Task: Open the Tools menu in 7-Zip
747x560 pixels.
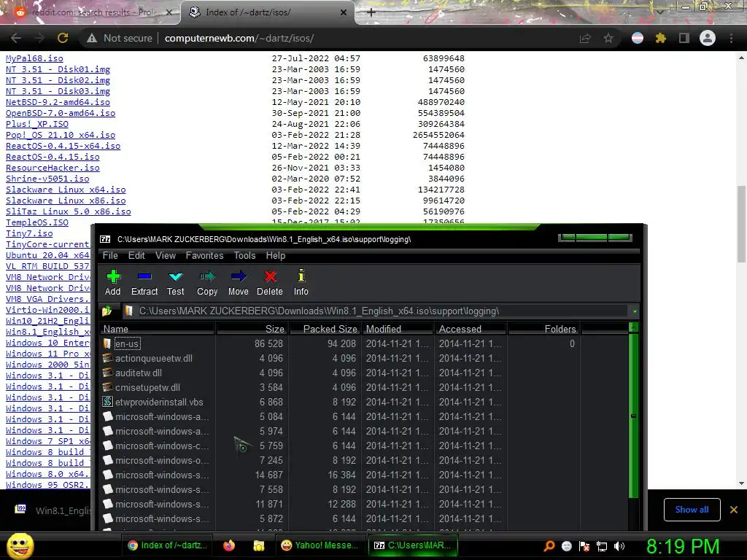Action: coord(244,256)
